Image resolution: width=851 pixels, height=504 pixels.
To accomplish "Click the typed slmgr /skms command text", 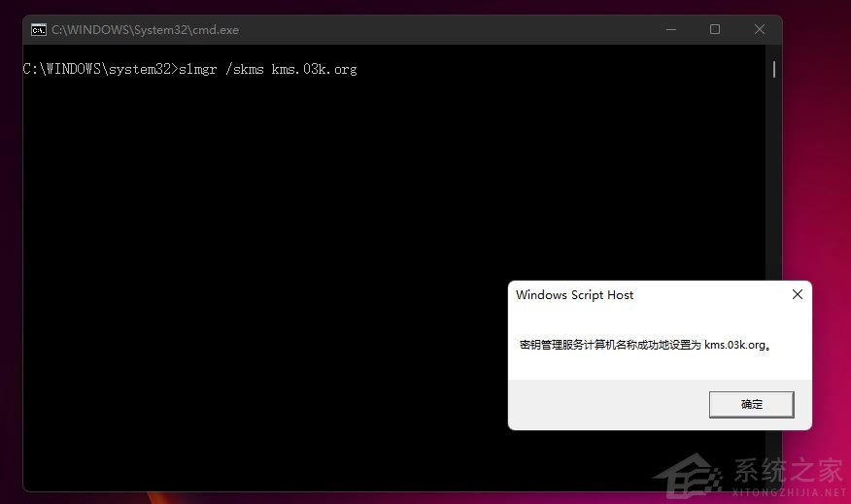I will pyautogui.click(x=268, y=69).
